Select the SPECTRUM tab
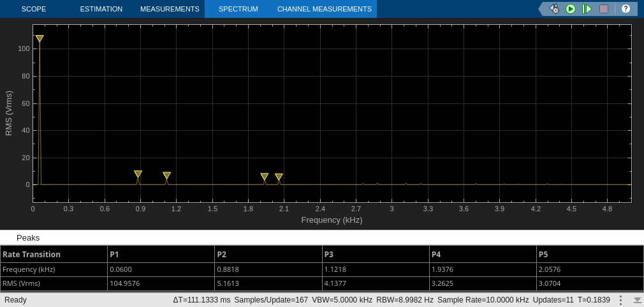The height and width of the screenshot is (307, 644). (238, 9)
